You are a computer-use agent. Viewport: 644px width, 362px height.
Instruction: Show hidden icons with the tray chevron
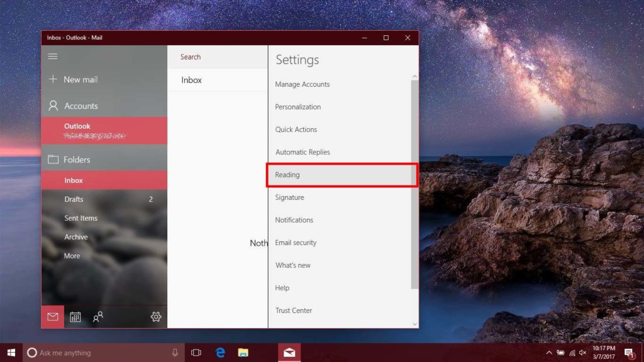[x=549, y=352]
